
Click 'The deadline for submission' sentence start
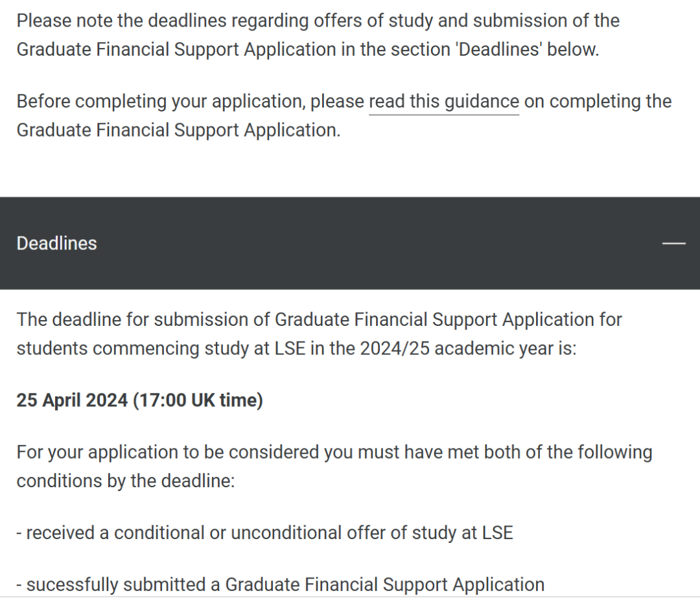coord(143,319)
